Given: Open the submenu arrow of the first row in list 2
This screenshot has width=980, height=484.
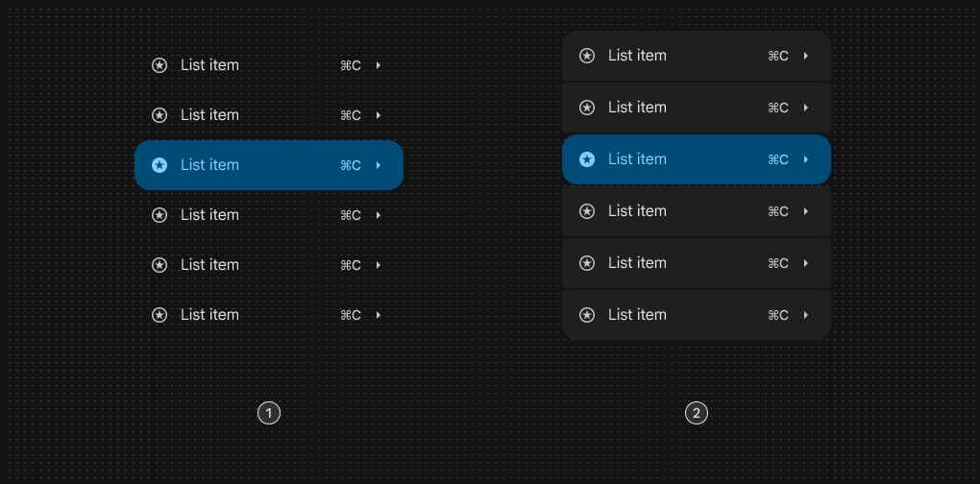Looking at the screenshot, I should (806, 56).
